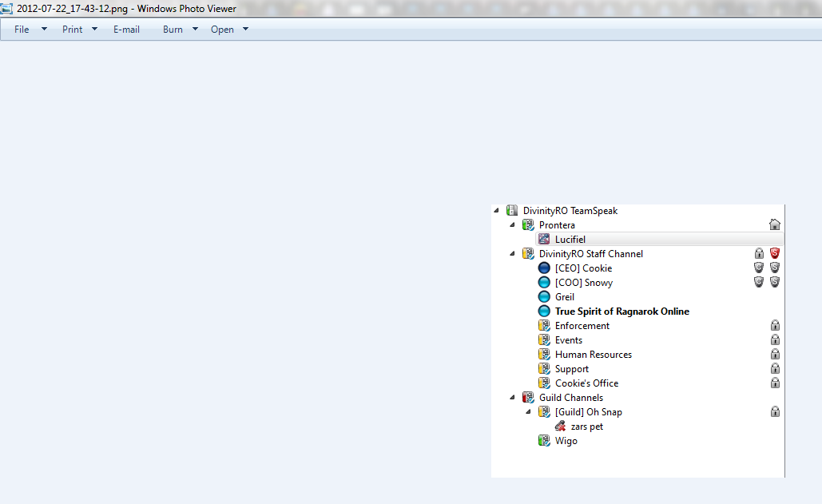The image size is (822, 504).
Task: Click the E-mail button in the toolbar
Action: (126, 30)
